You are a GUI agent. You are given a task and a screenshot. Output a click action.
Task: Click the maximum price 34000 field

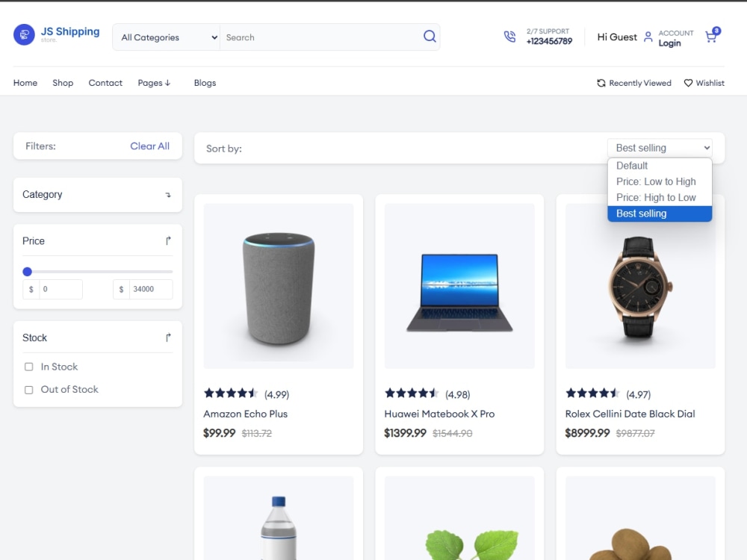(151, 289)
